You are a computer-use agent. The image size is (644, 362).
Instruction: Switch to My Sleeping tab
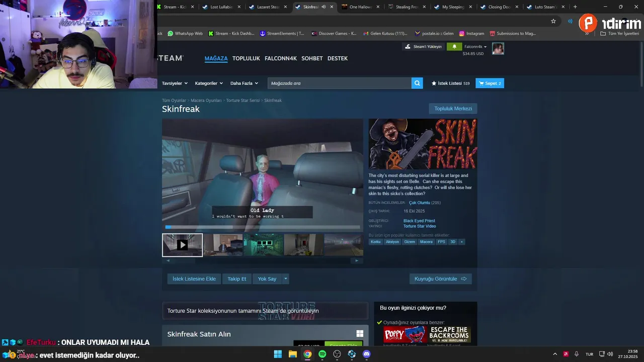[x=453, y=7]
